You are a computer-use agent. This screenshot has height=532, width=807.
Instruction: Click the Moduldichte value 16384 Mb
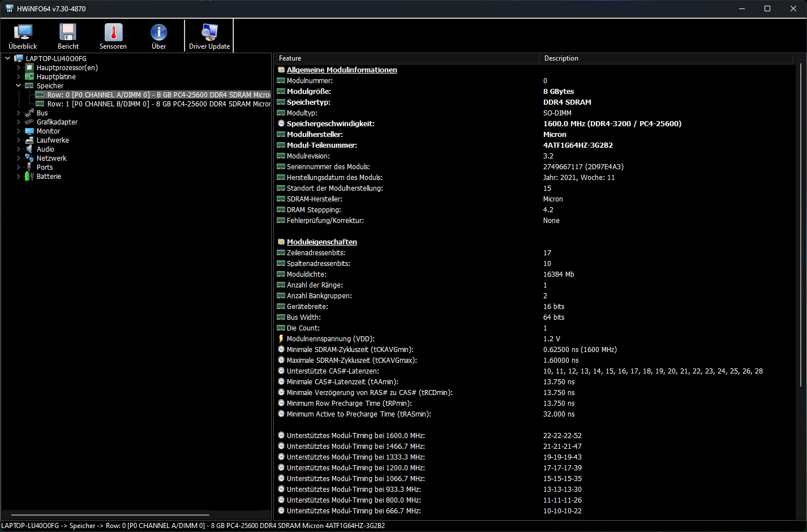(559, 274)
